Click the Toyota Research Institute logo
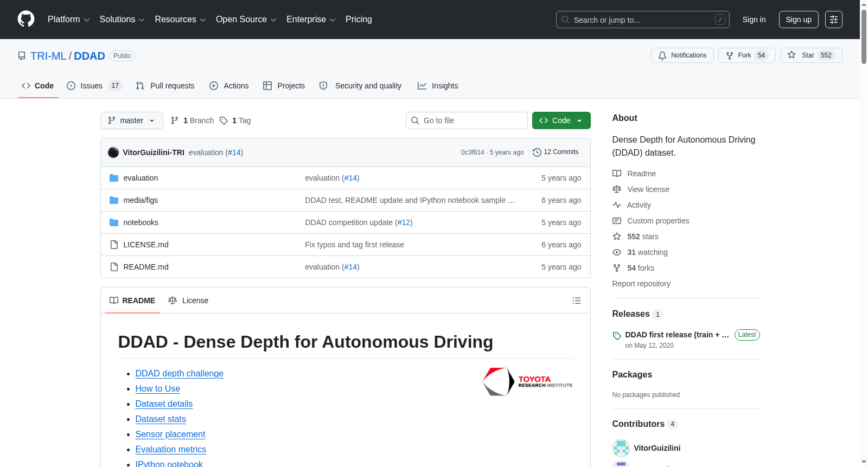This screenshot has height=467, width=868. 527,382
